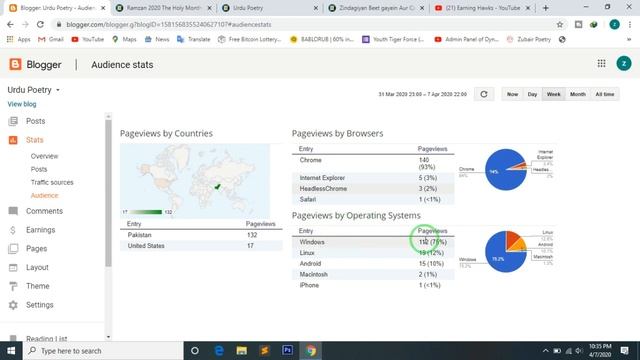Open the Google apps grid
The height and width of the screenshot is (360, 640).
point(601,63)
